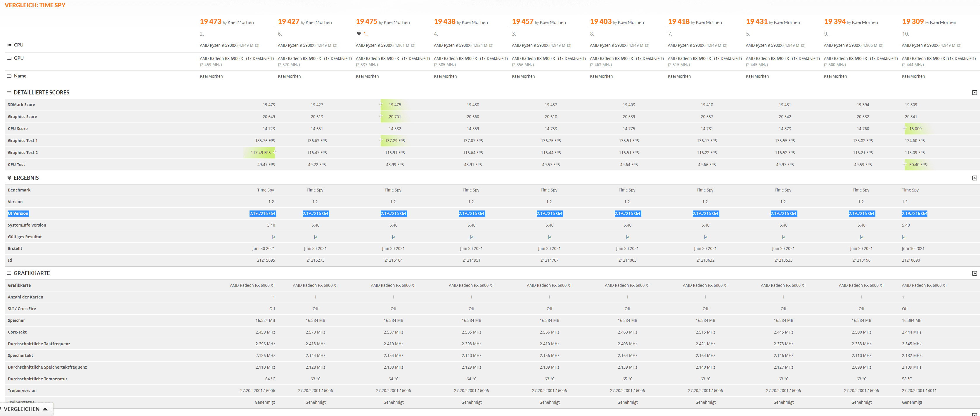Click the 49.97 FPS CPU Test value
The width and height of the screenshot is (980, 416).
(x=785, y=165)
